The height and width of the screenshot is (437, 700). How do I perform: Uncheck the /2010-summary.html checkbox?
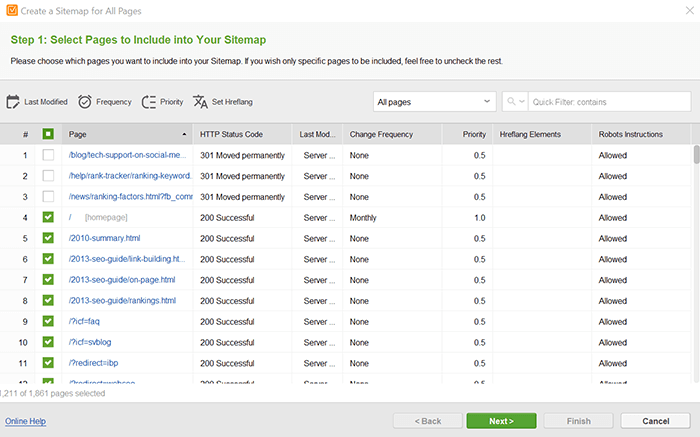click(48, 238)
